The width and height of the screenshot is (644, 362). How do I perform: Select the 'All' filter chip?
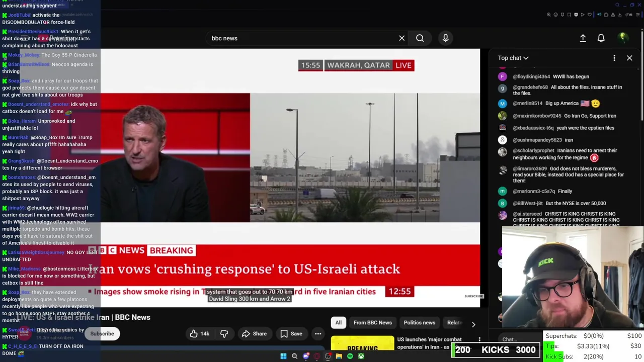[x=339, y=323]
